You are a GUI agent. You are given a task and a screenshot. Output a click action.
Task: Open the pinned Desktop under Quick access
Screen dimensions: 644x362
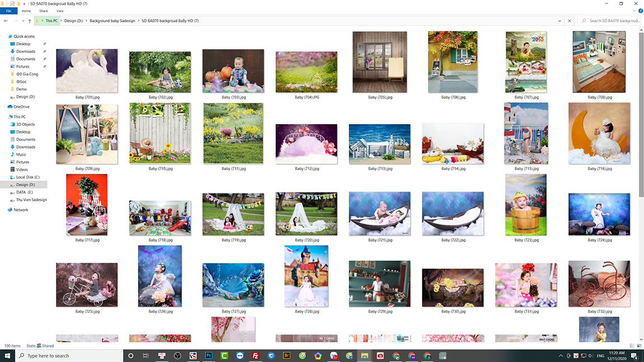click(x=23, y=44)
